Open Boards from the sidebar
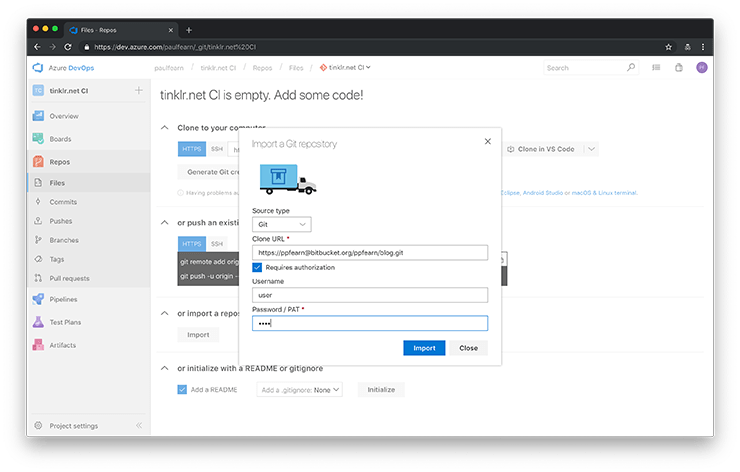Viewport: 740px width, 472px height. [60, 139]
